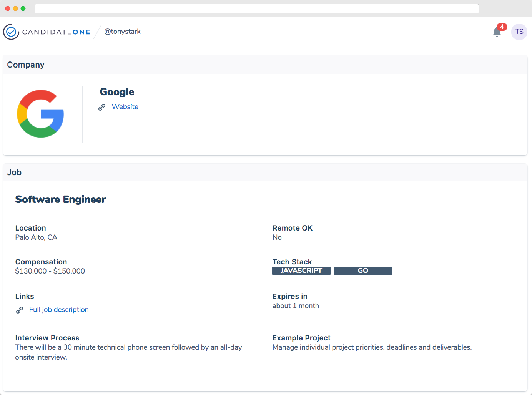The width and height of the screenshot is (532, 395).
Task: Click the Company section header
Action: click(265, 65)
